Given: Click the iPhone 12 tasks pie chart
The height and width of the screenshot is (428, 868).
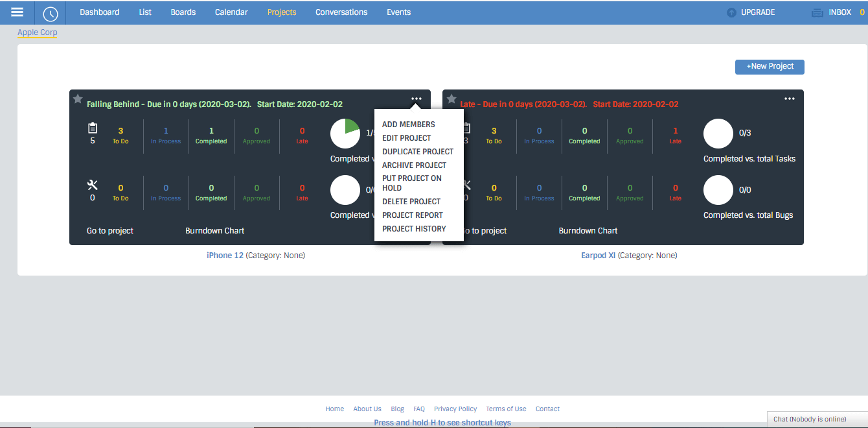Looking at the screenshot, I should pos(345,133).
